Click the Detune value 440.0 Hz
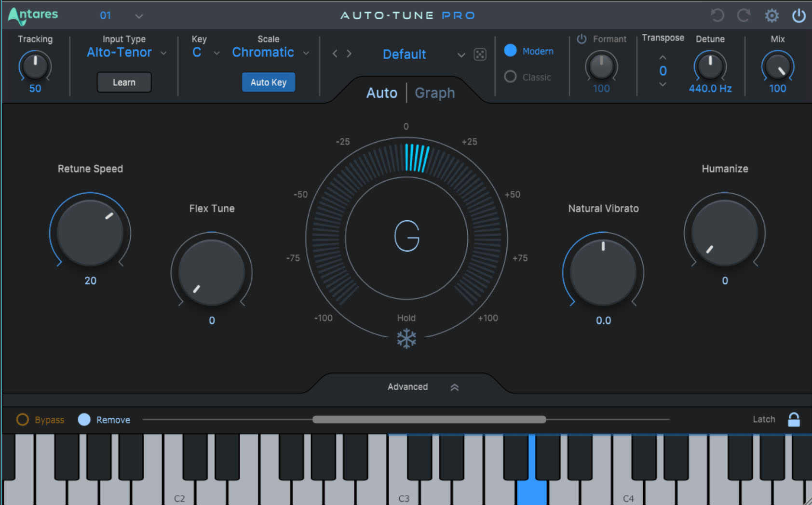This screenshot has height=505, width=812. pos(710,88)
